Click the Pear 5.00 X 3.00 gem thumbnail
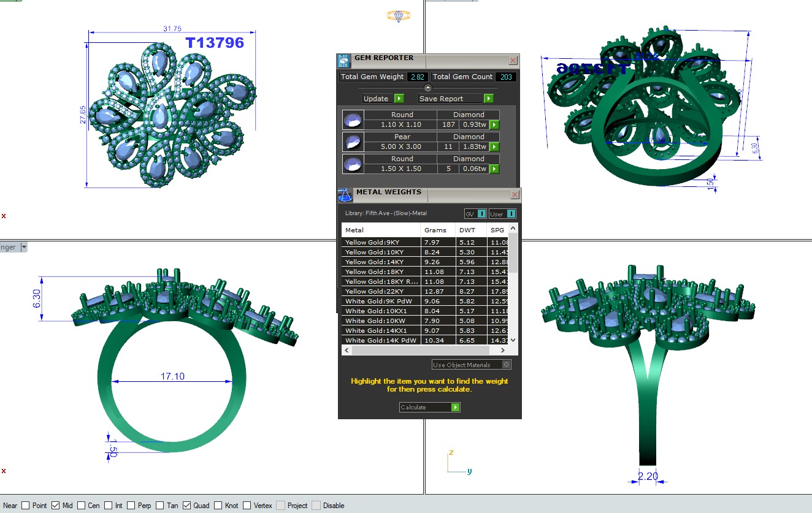Viewport: 812px width, 513px height. coord(353,142)
